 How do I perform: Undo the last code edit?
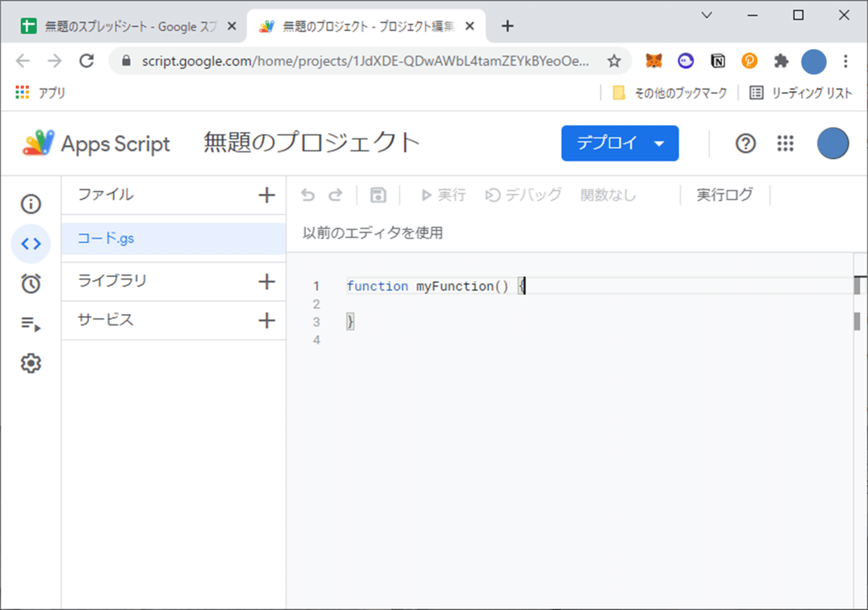[x=308, y=195]
